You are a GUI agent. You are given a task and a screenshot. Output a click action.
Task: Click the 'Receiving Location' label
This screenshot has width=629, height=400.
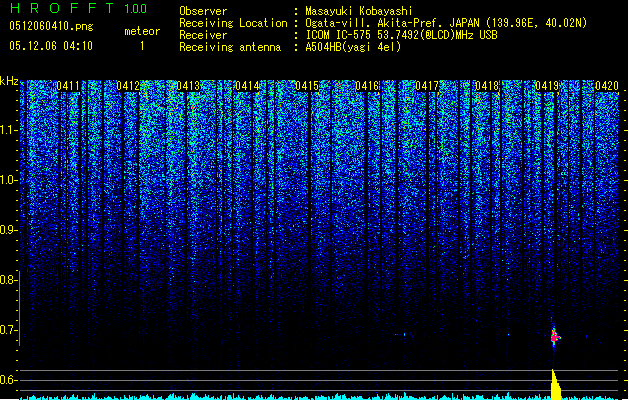pyautogui.click(x=233, y=23)
